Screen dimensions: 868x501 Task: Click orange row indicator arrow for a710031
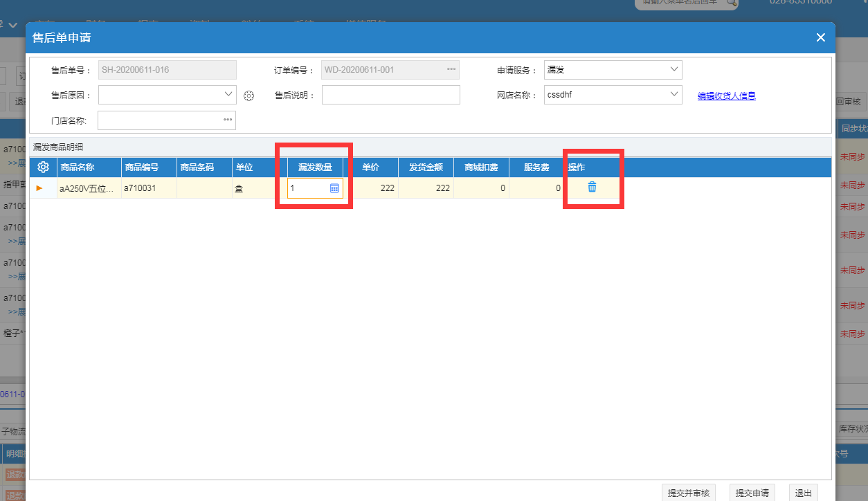pyautogui.click(x=39, y=188)
